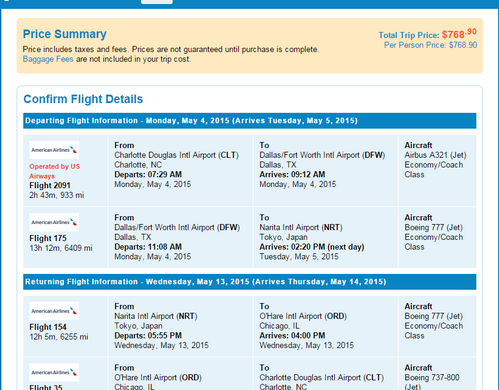Select the Total Trip Price amount
The image size is (499, 390).
click(459, 34)
